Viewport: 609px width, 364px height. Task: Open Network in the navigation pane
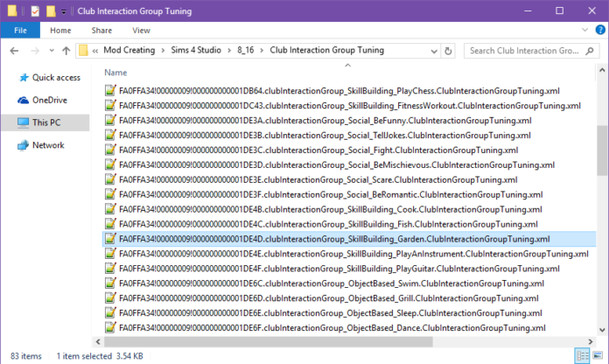pos(48,145)
